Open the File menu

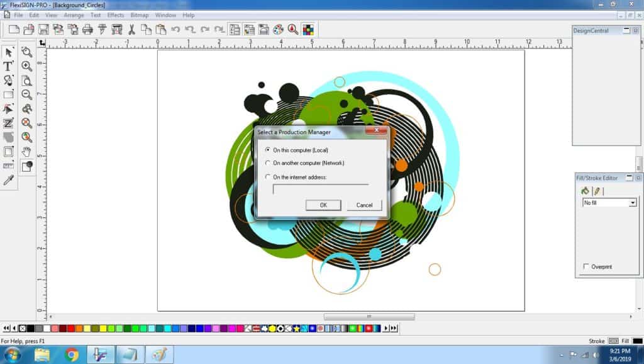click(18, 15)
